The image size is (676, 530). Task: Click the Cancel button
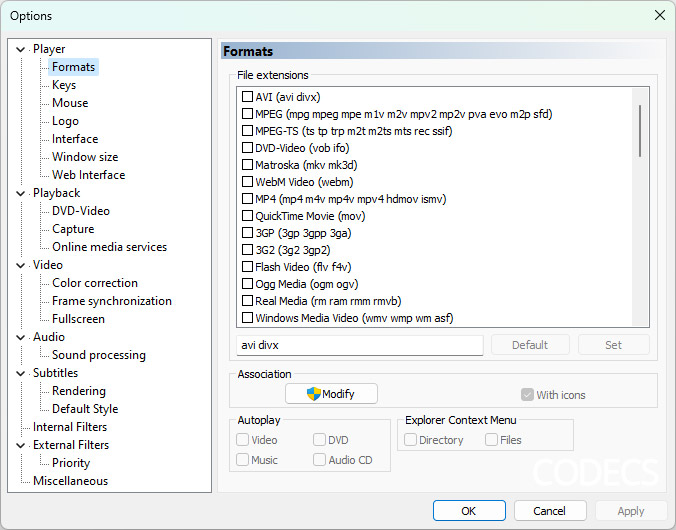coord(550,511)
